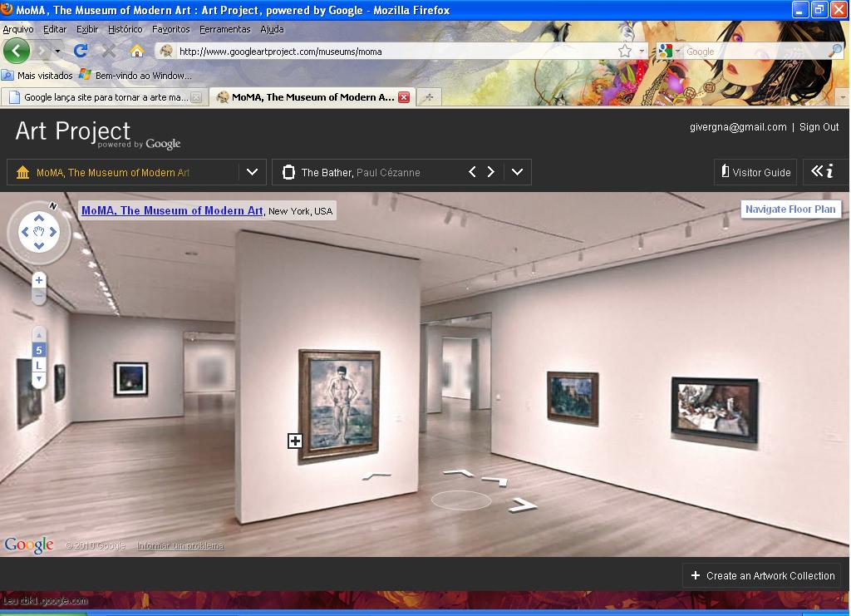851x616 pixels.
Task: Go to next artwork arrow
Action: tap(491, 172)
